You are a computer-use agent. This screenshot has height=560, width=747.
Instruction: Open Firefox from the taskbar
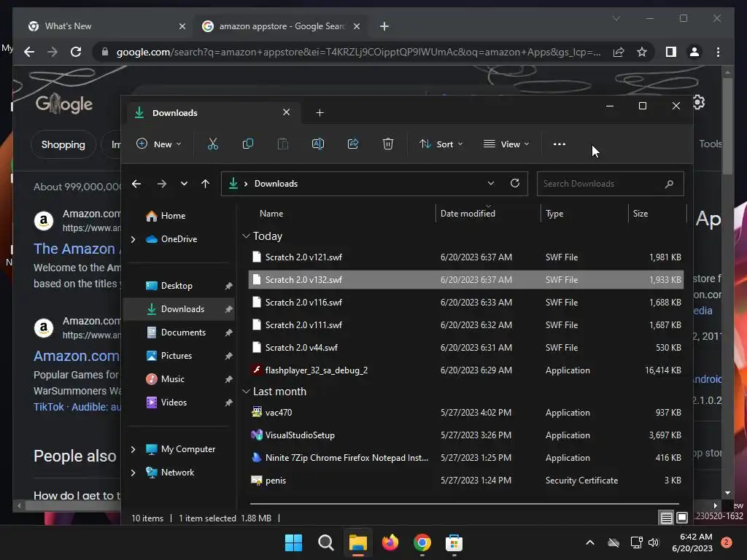tap(390, 542)
